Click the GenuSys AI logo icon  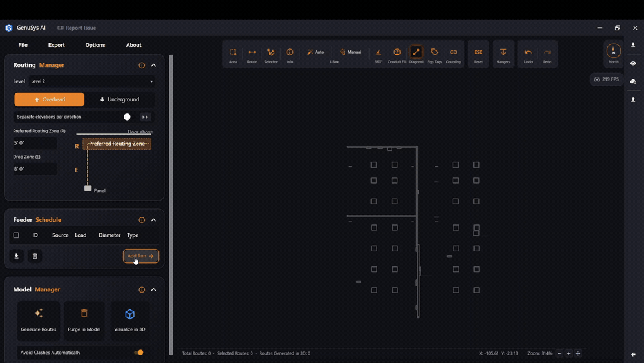(9, 28)
